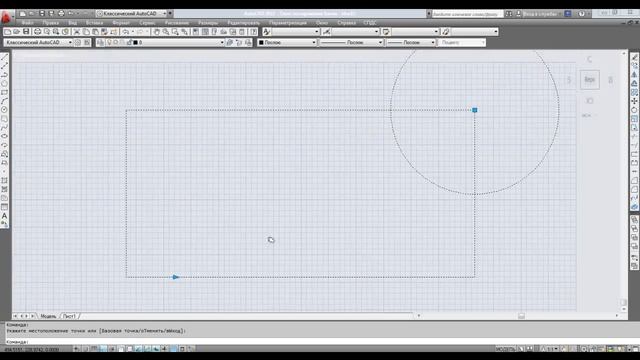Open МСК coordinate system menu under ViewCube
Screen dimensions: 640x360
pyautogui.click(x=588, y=116)
